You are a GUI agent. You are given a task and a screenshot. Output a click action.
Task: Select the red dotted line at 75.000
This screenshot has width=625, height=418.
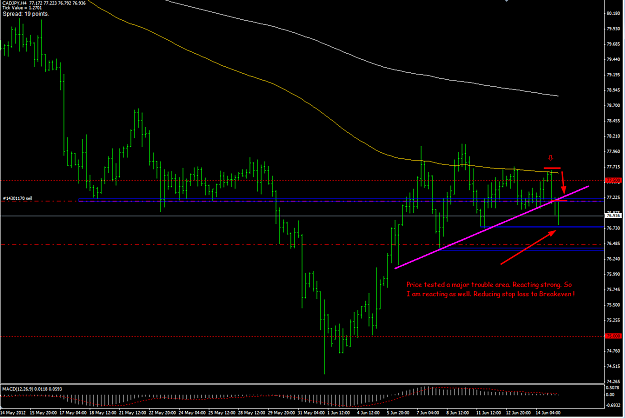point(302,336)
